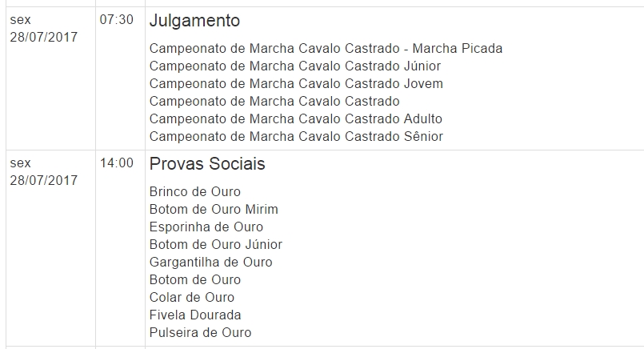
Task: Click the 14:00 time cell
Action: click(x=117, y=163)
